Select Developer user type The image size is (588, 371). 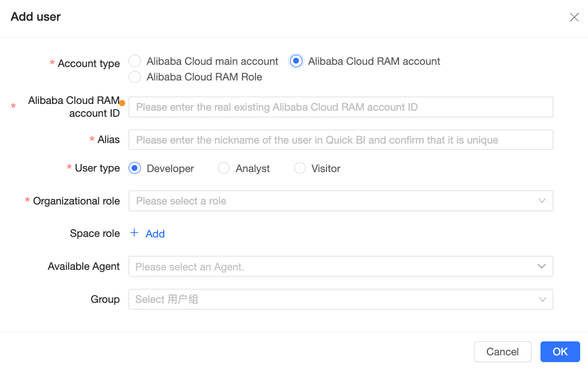[135, 168]
